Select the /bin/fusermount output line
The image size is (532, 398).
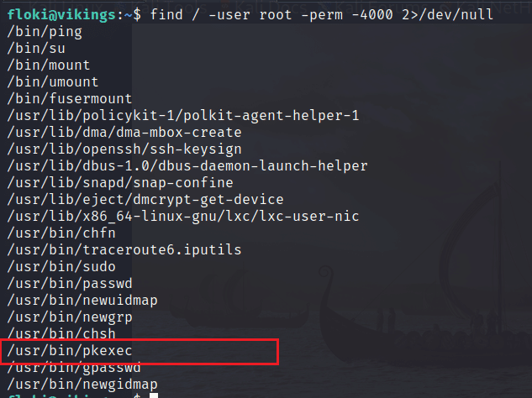[70, 98]
